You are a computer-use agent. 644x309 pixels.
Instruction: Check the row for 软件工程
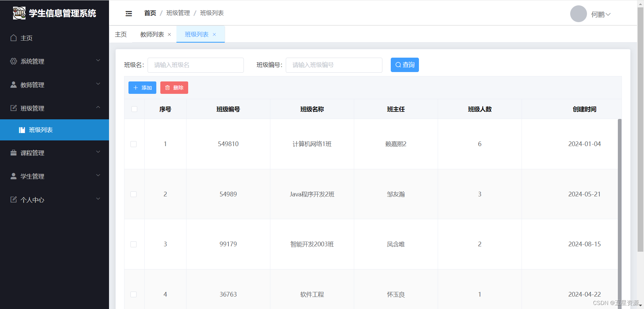click(133, 295)
